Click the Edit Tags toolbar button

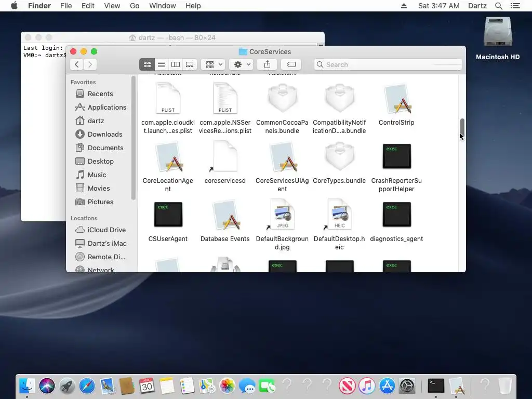291,64
